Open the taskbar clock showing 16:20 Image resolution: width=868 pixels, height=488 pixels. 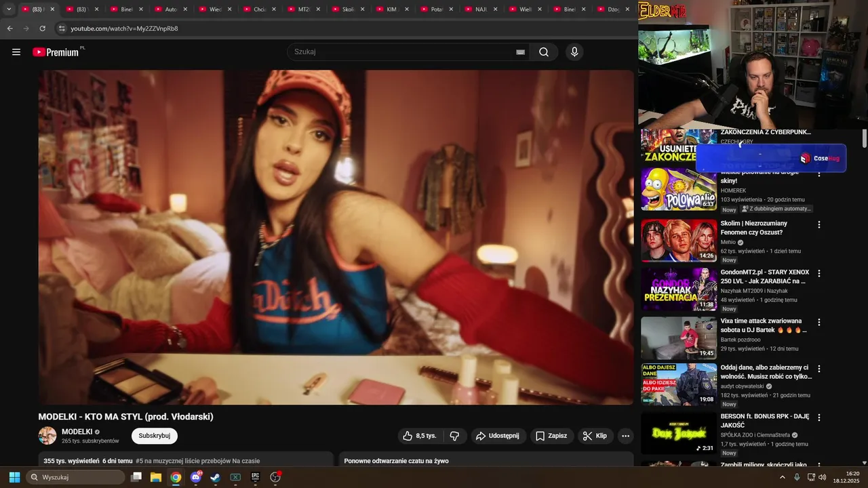tap(846, 477)
